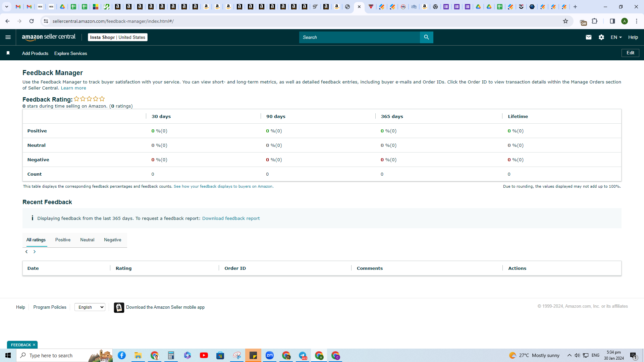
Task: Click the Windows taskbar search box
Action: coord(64,355)
